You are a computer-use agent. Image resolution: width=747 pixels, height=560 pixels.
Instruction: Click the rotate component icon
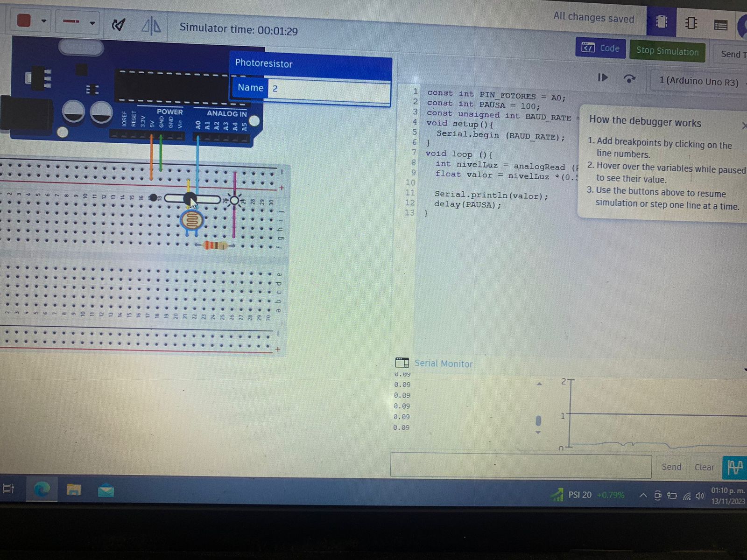(x=119, y=25)
